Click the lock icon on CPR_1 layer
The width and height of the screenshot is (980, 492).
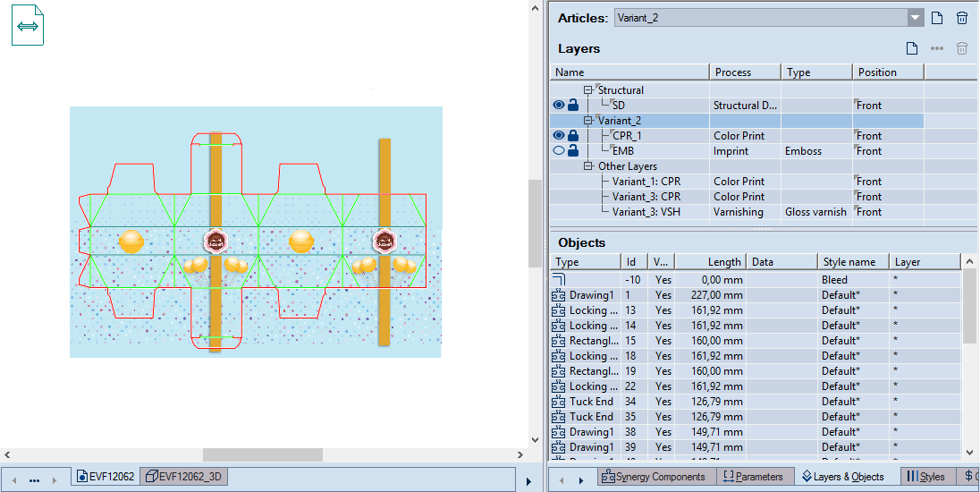573,136
